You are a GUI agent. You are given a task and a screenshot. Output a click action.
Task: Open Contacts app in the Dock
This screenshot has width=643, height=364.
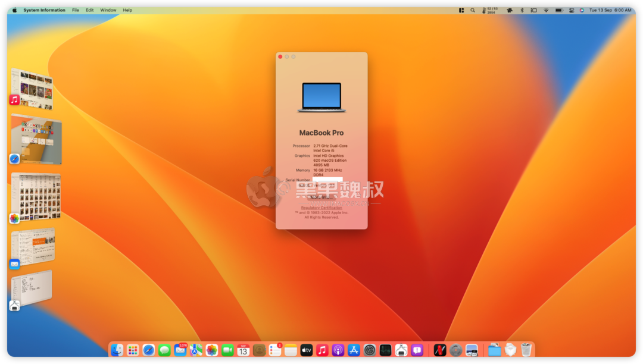click(x=259, y=350)
